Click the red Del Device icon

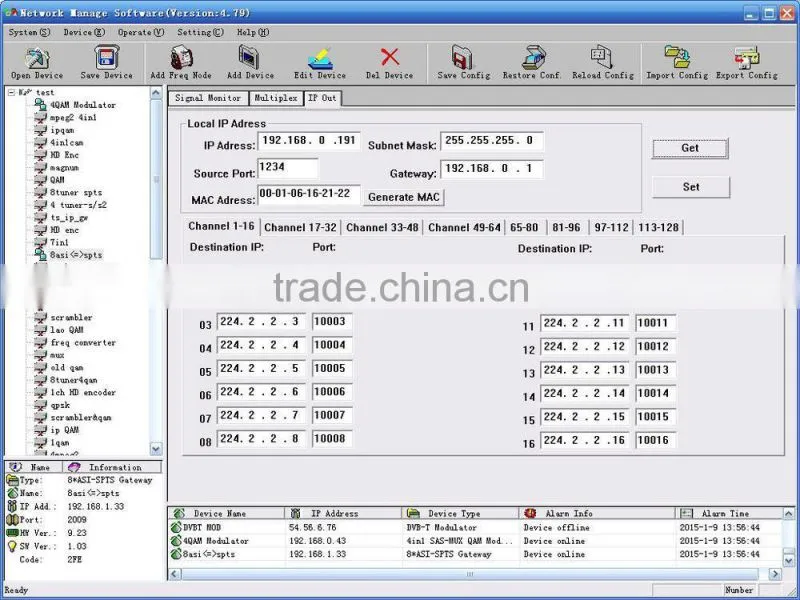[390, 57]
